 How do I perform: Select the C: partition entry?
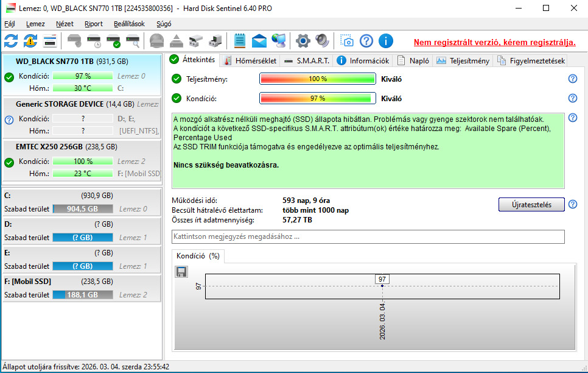coord(82,202)
